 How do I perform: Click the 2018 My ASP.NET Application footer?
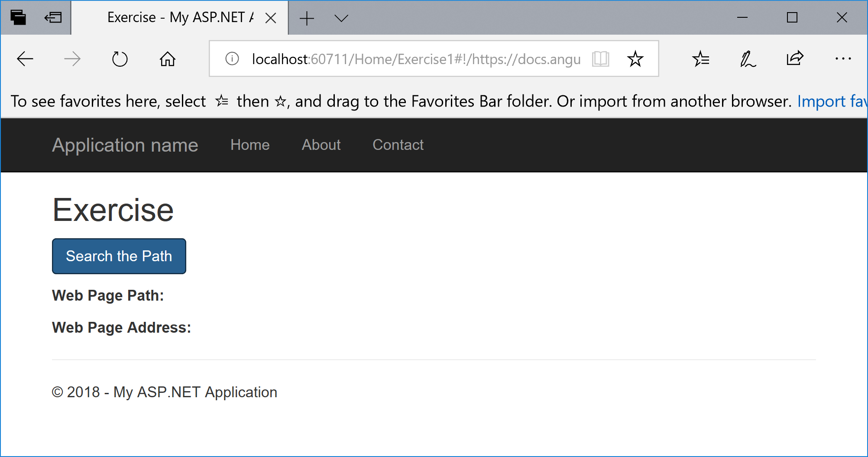click(165, 392)
